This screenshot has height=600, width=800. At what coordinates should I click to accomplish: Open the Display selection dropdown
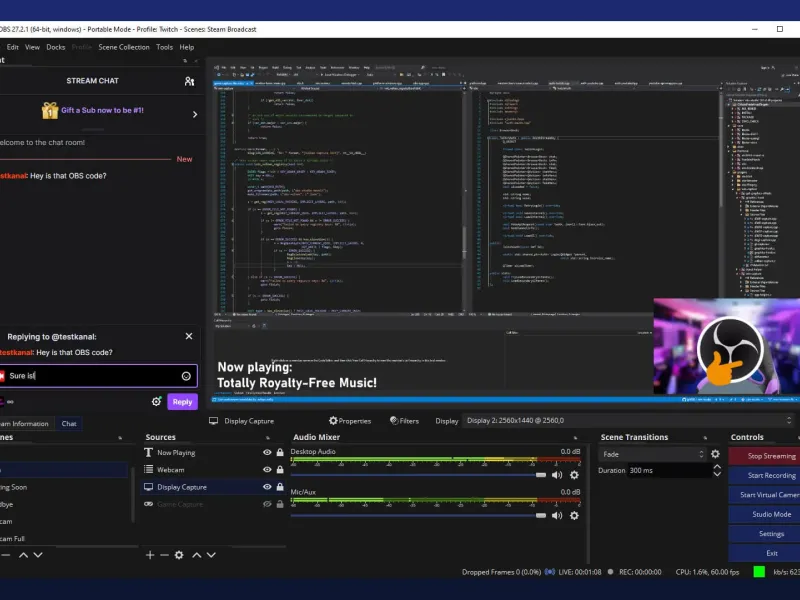[629, 420]
